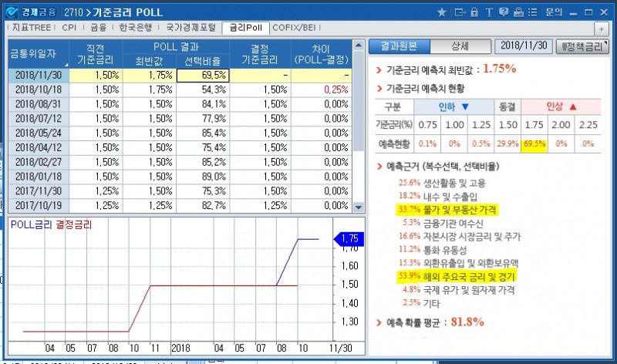Screen dimensions: 617x364
Task: Click the 2710 screen number field
Action: click(x=73, y=12)
